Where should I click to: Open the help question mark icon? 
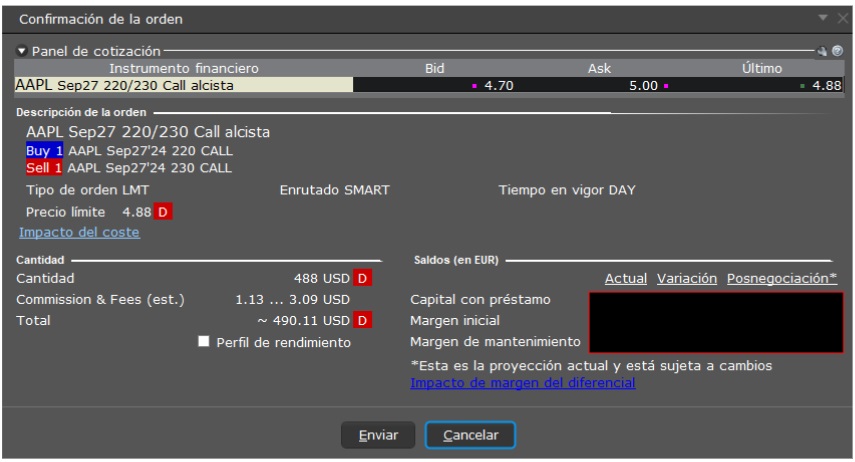click(838, 51)
